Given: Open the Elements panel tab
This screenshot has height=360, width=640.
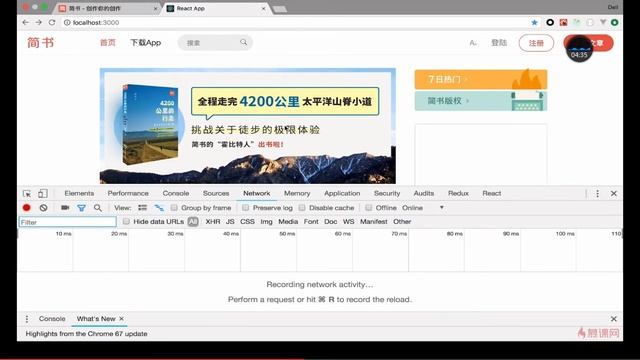Looking at the screenshot, I should (x=79, y=193).
